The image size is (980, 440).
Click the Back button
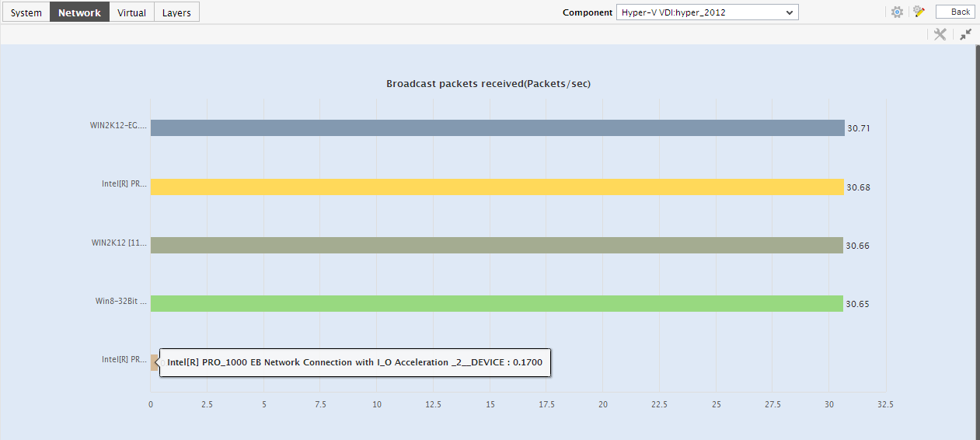[955, 12]
